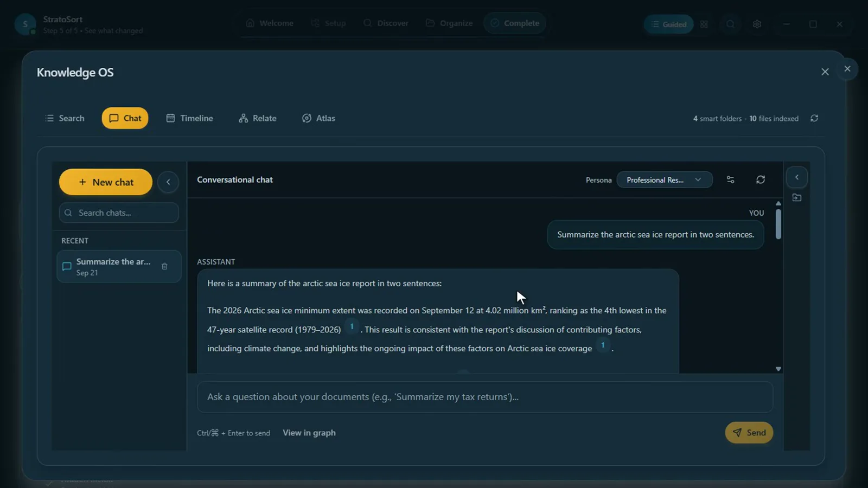Close the Knowledge OS dialog
Image resolution: width=868 pixels, height=488 pixels.
point(825,72)
